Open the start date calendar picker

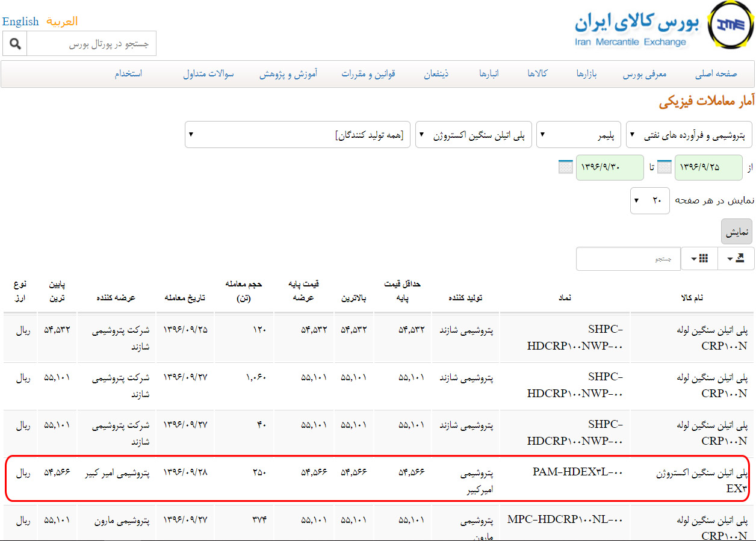[664, 167]
